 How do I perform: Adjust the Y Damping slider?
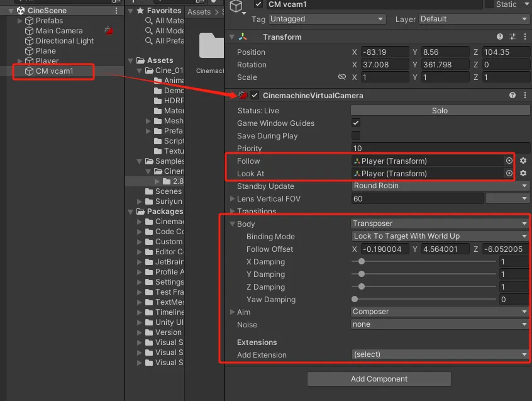point(424,274)
